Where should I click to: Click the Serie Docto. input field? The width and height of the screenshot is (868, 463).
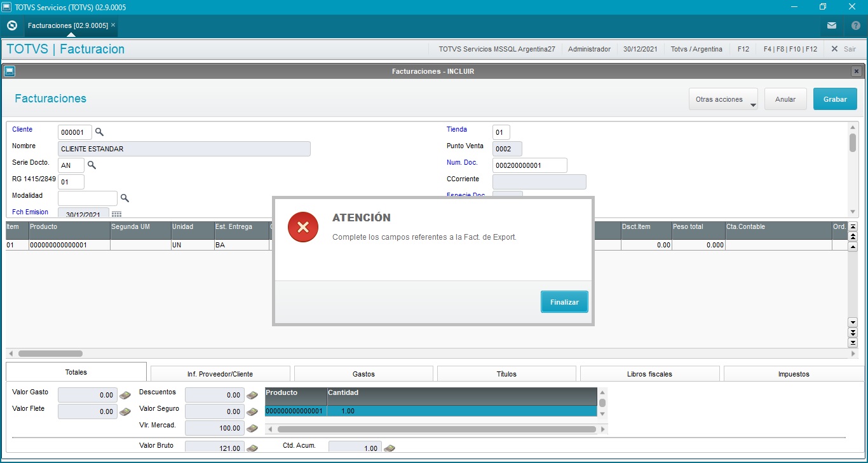pyautogui.click(x=71, y=165)
